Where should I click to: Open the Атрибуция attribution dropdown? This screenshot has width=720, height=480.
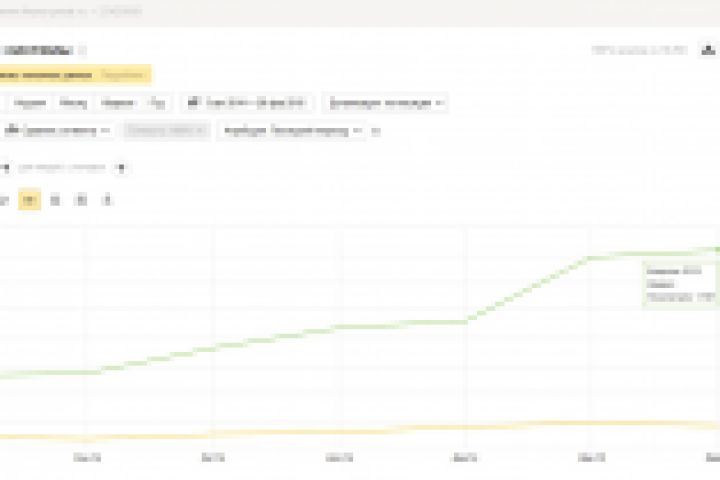tap(291, 130)
